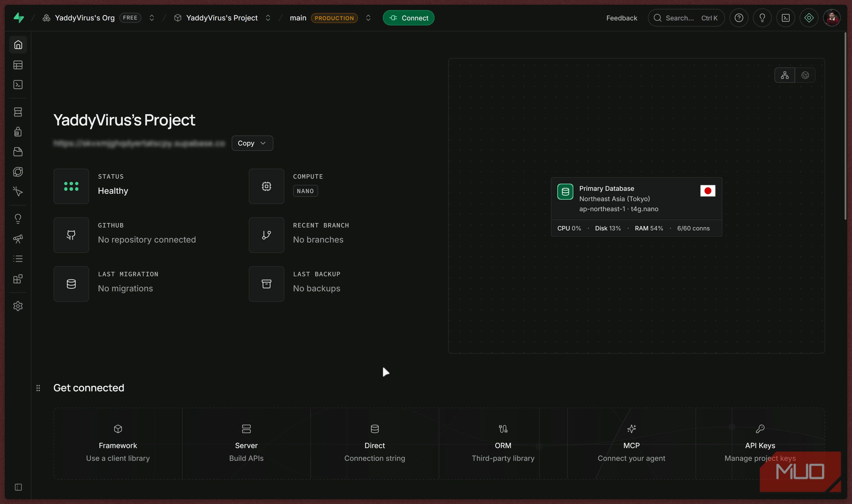Viewport: 852px width, 504px height.
Task: Click the PRODUCTION badge
Action: (334, 18)
